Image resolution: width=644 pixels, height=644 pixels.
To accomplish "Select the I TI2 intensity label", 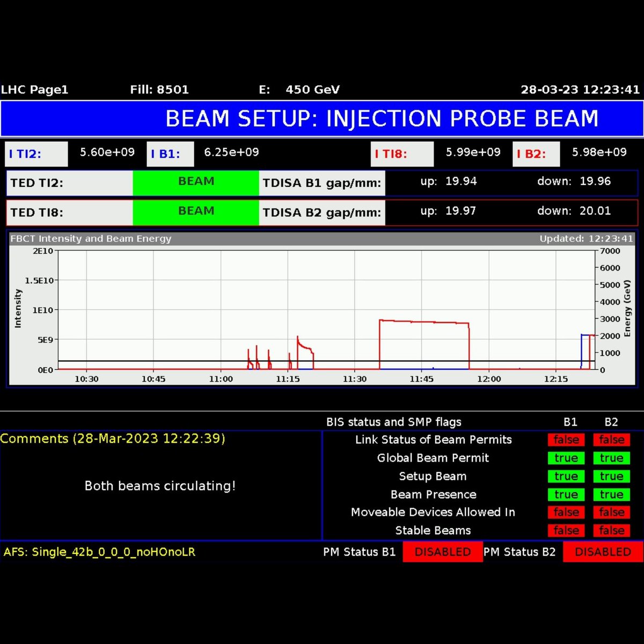I will [35, 154].
